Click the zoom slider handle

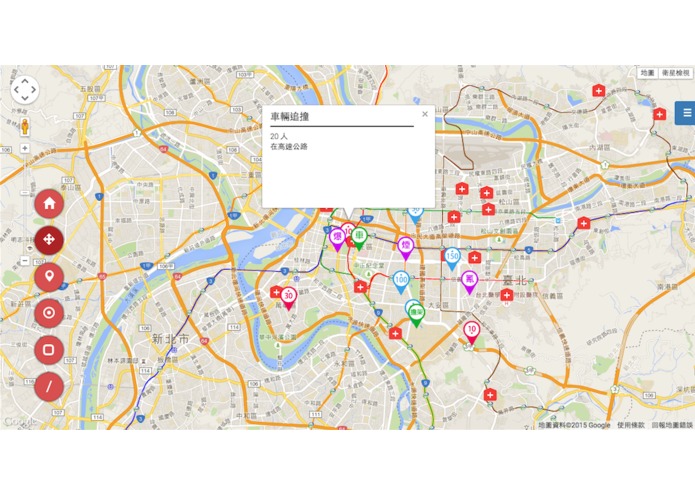(x=25, y=192)
